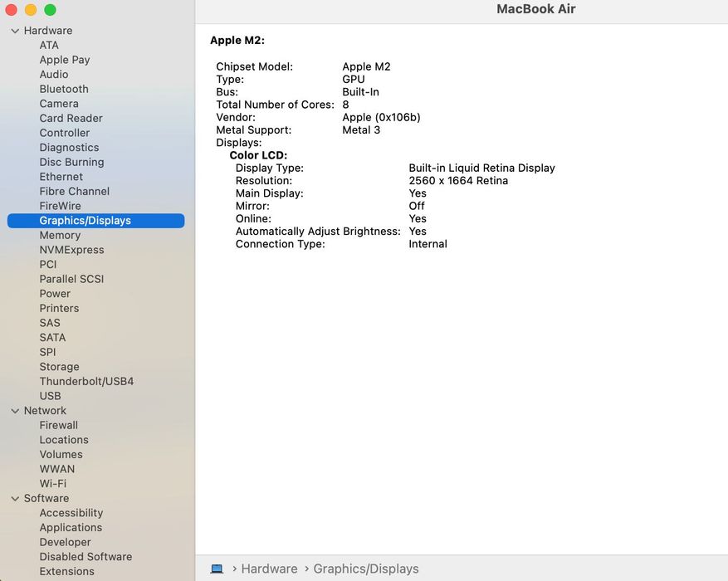Close the window with red button
728x581 pixels.
[x=11, y=10]
